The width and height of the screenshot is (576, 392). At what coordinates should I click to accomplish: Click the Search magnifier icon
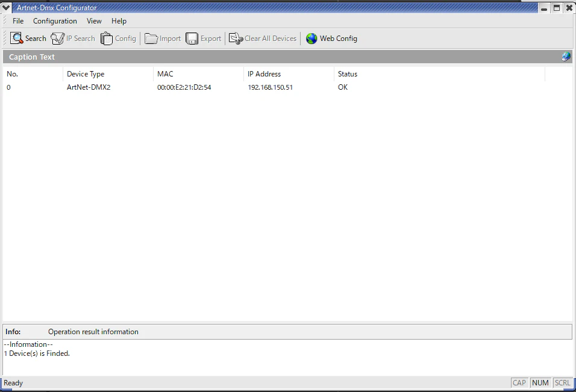click(16, 39)
